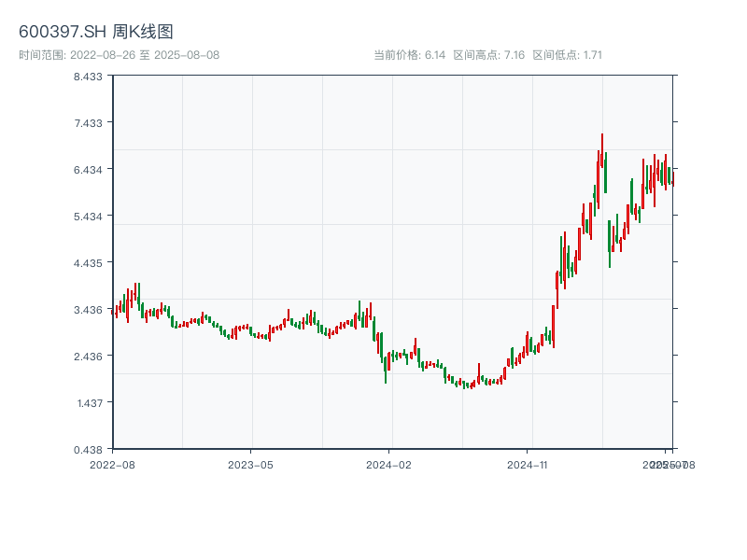
Task: Click the chart title 600397.SH 周K线图
Action: click(96, 32)
